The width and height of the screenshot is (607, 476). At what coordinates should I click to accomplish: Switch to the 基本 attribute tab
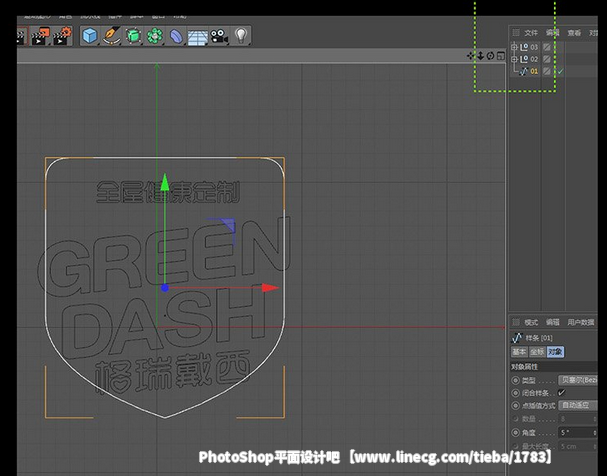coord(519,352)
